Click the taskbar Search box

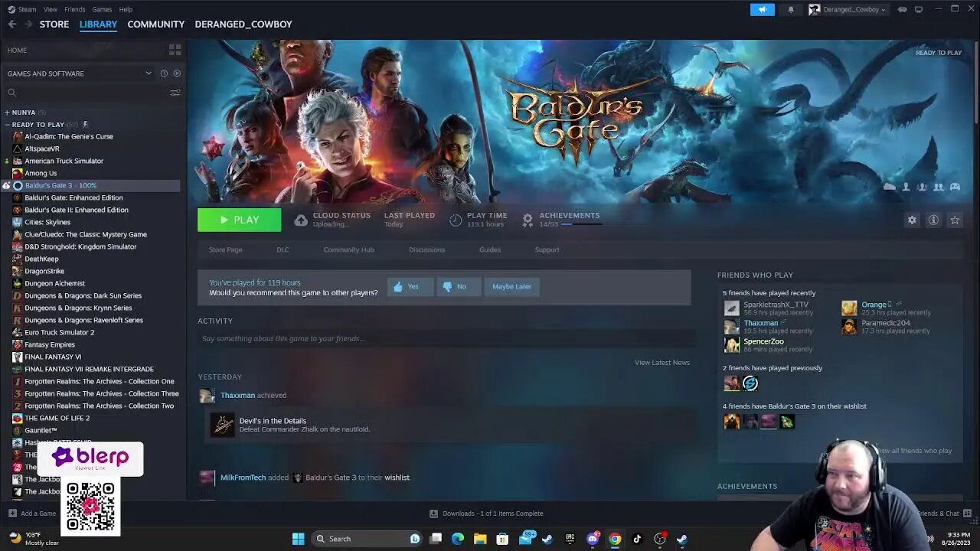pyautogui.click(x=367, y=539)
